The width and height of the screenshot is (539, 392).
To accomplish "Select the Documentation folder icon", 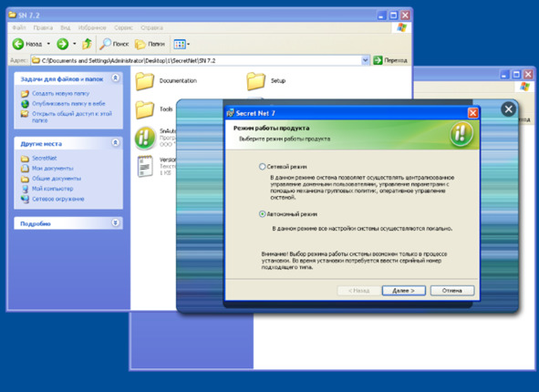I will (144, 81).
